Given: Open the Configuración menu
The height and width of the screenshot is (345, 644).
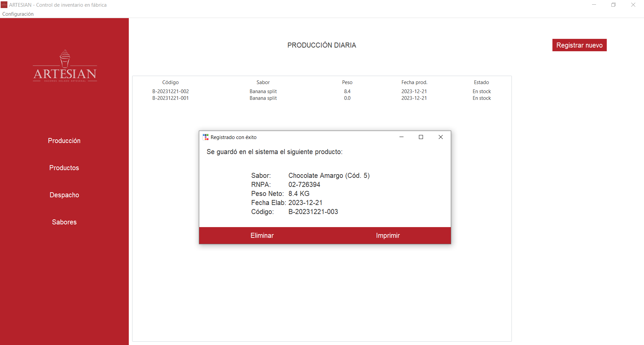Looking at the screenshot, I should click(18, 14).
